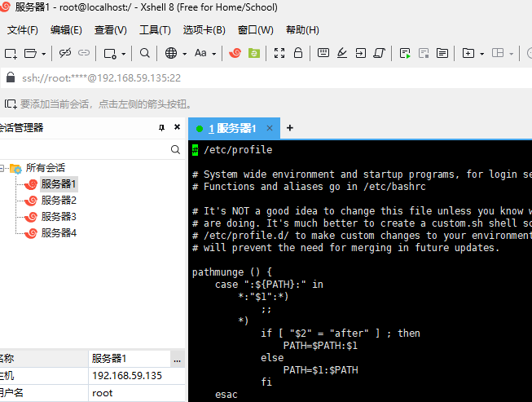Viewport: 532px width, 402px height.
Task: Select session 服务器4 in the tree
Action: coord(59,233)
